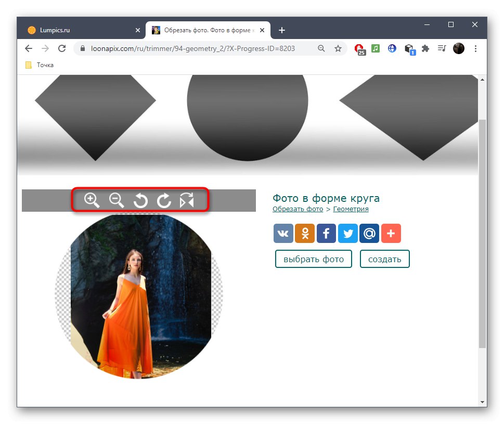Share via Facebook icon

(x=326, y=233)
